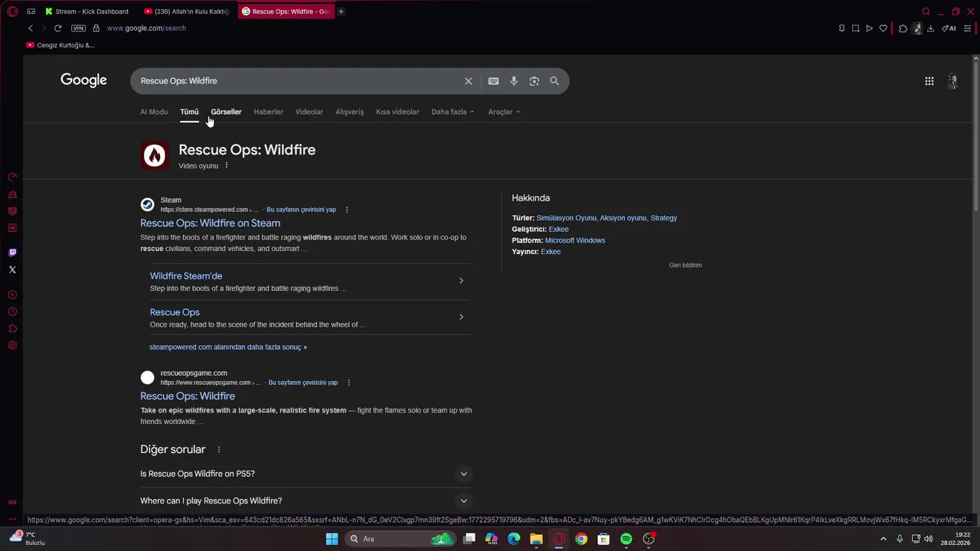
Task: Open sidebar settings gear icon
Action: click(x=12, y=345)
